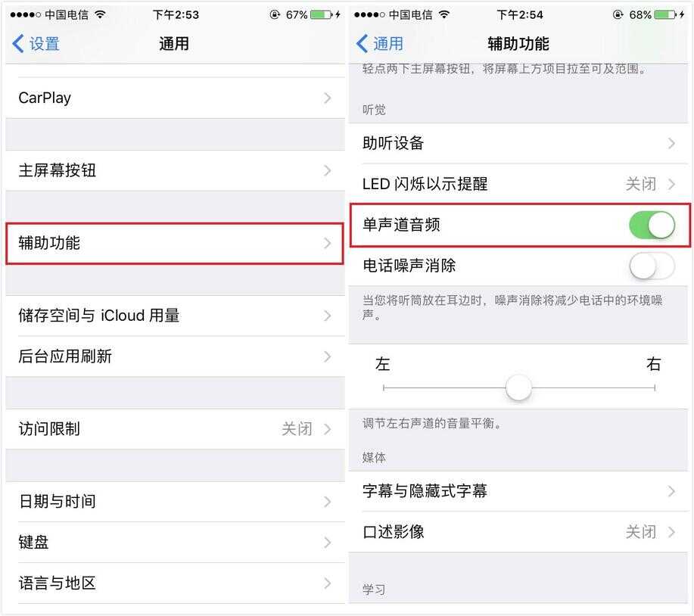Tap the 68% battery icon
Viewport: 694px width, 616px height.
[666, 14]
